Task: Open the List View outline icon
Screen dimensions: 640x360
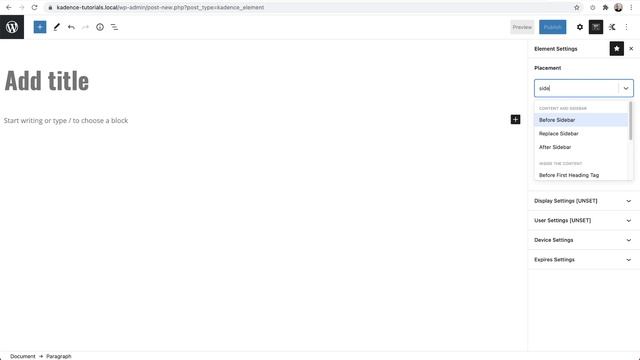Action: (114, 27)
